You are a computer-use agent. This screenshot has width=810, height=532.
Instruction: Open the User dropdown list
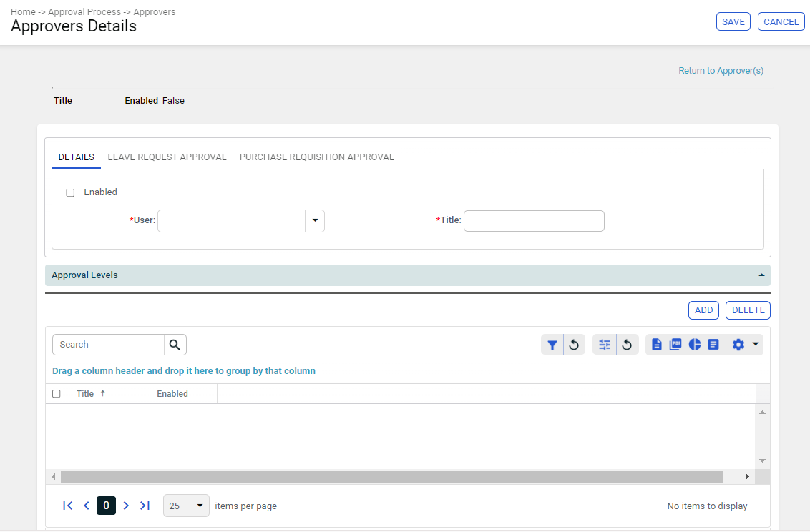tap(315, 221)
